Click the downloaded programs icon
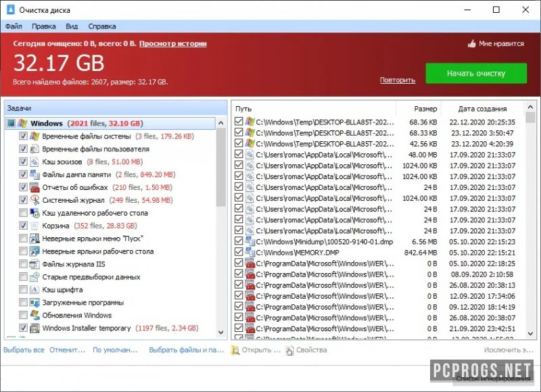The height and width of the screenshot is (392, 541). click(34, 303)
